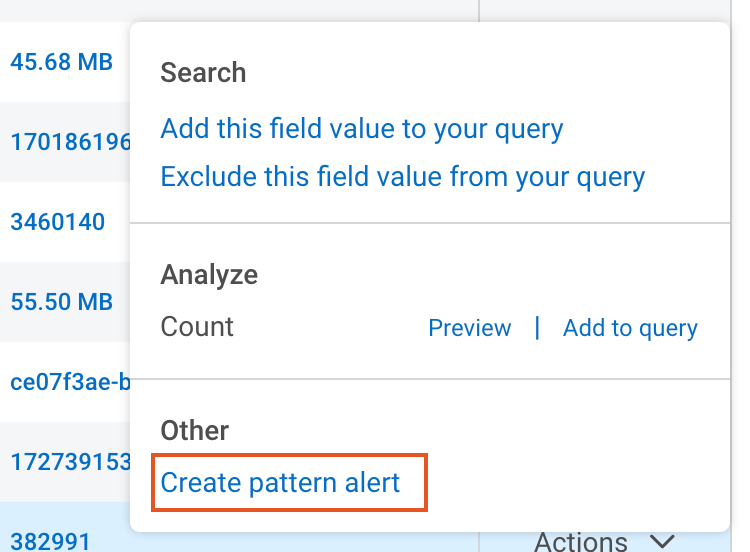Click the 382991 value in highlighted row
750x552 pixels.
point(50,542)
